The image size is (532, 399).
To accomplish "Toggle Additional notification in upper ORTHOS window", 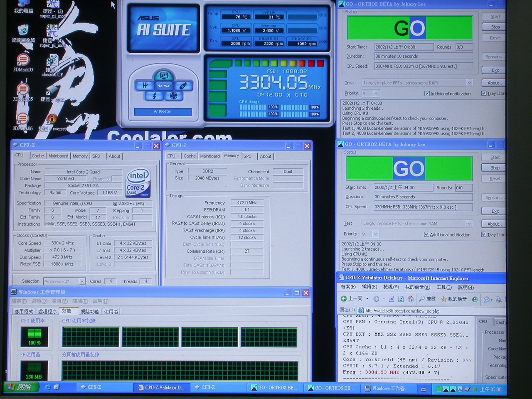I will 427,94.
